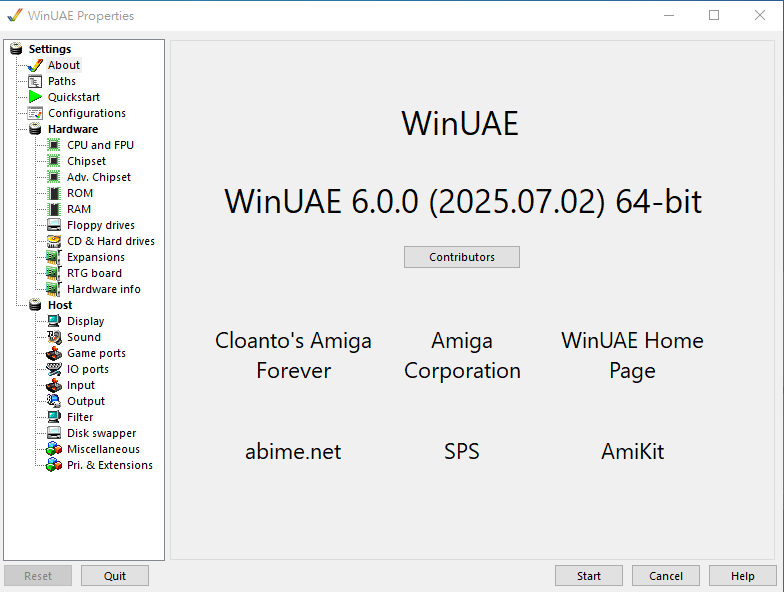Screen dimensions: 784x592
Task: Click the Miscellaneous cubes icon
Action: click(54, 449)
